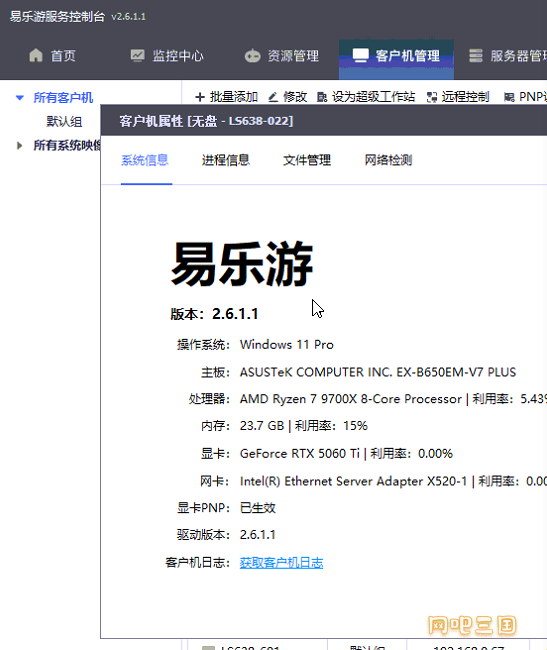
Task: Click the GeForce RTX 5060 Ti text
Action: (300, 454)
